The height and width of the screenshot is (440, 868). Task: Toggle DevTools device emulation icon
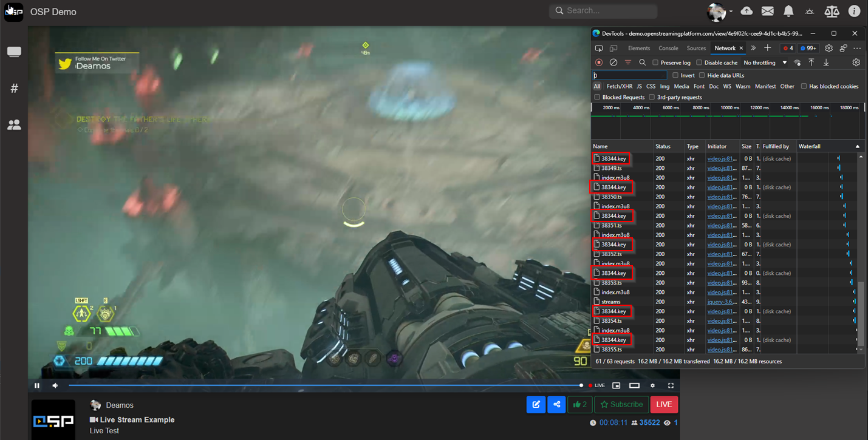(x=613, y=49)
